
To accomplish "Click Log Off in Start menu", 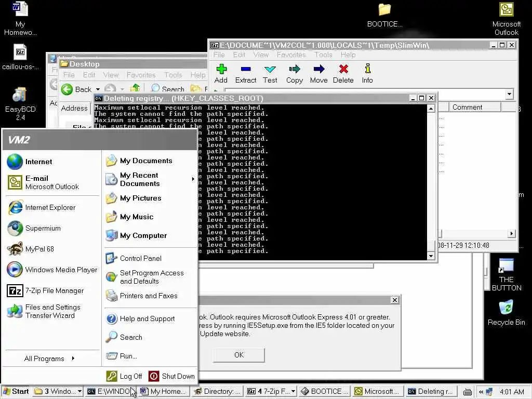I will 124,376.
